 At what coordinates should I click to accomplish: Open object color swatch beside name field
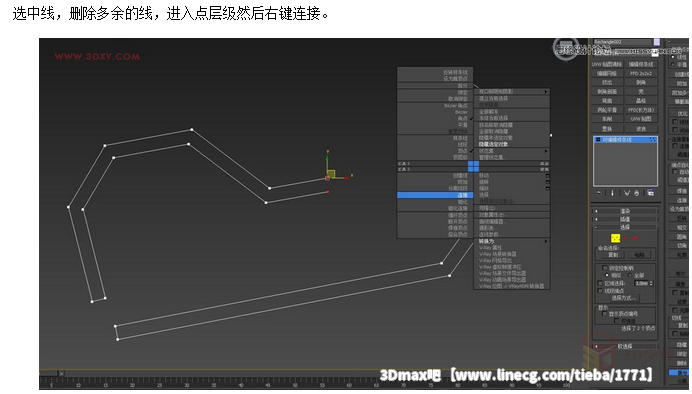click(657, 42)
